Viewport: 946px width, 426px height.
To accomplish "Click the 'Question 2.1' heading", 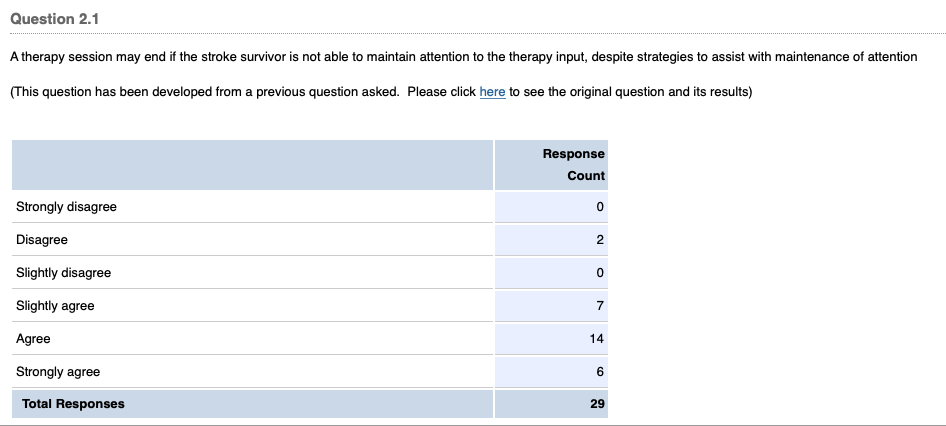I will 55,20.
